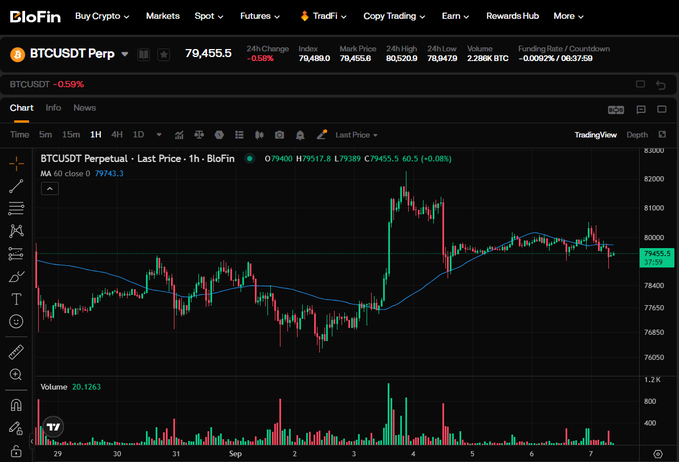Expand more timeframe options arrow
This screenshot has height=462, width=679.
(x=159, y=135)
